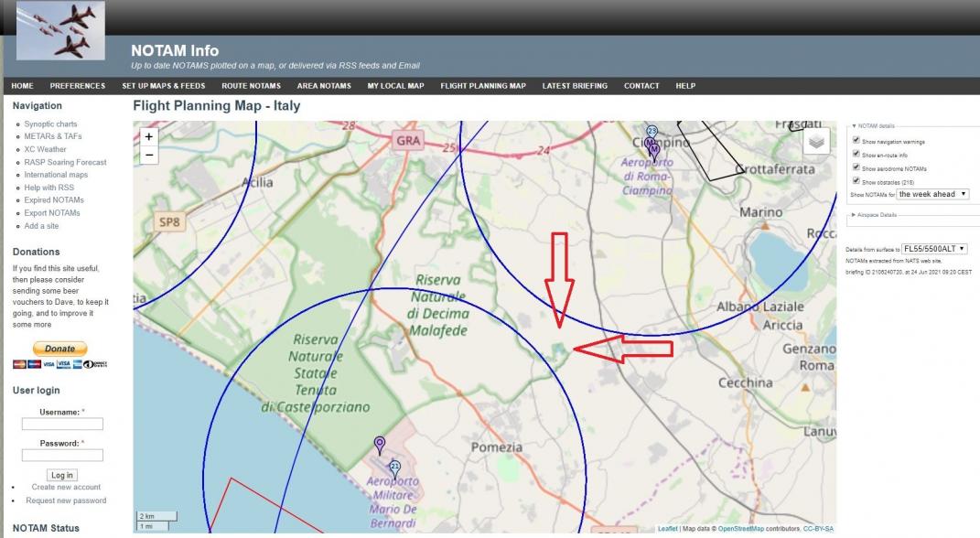Open the CONTACT page
980x538 pixels.
tap(641, 86)
